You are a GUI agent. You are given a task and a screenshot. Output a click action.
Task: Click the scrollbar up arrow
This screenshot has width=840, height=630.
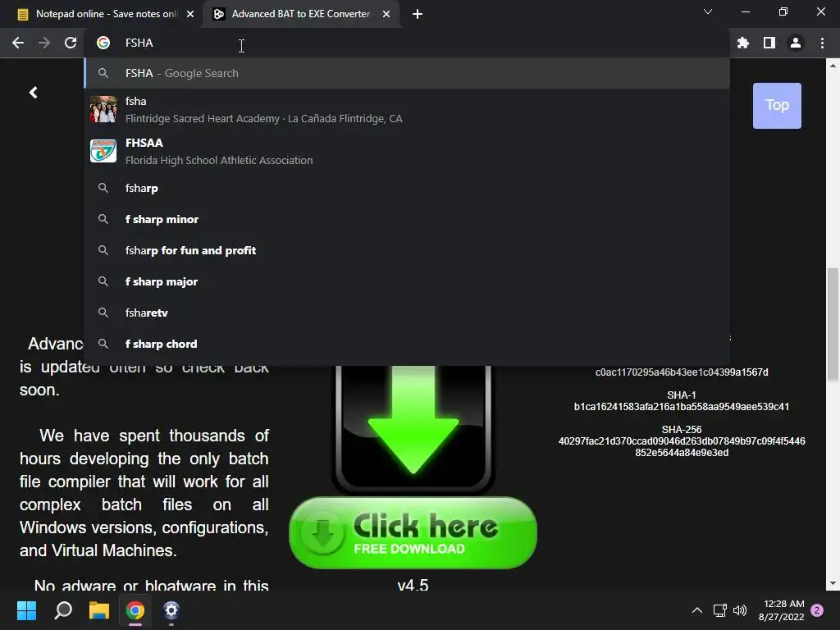pos(833,66)
